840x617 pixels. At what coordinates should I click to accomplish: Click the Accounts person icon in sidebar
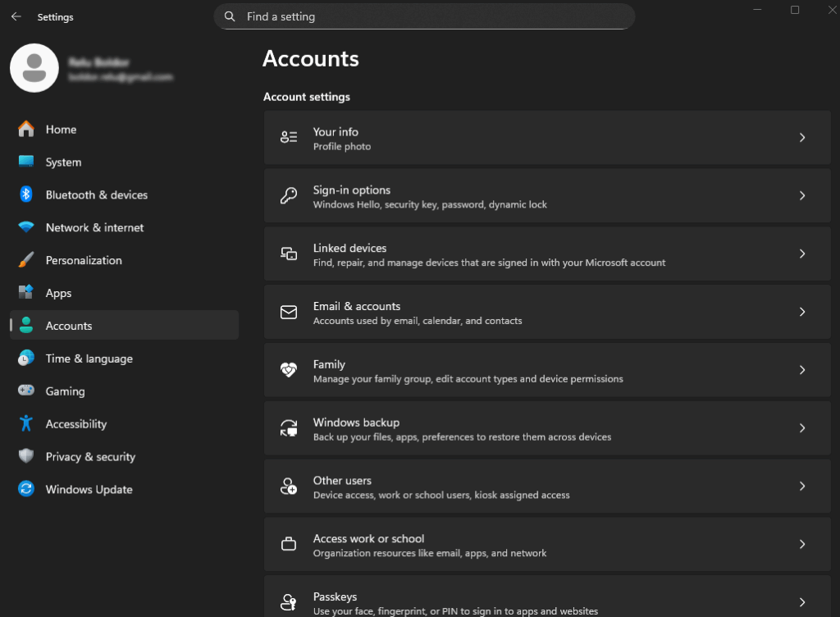[25, 325]
